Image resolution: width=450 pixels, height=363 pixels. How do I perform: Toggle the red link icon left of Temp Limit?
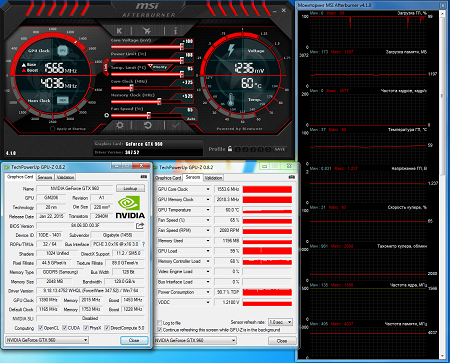(106, 67)
